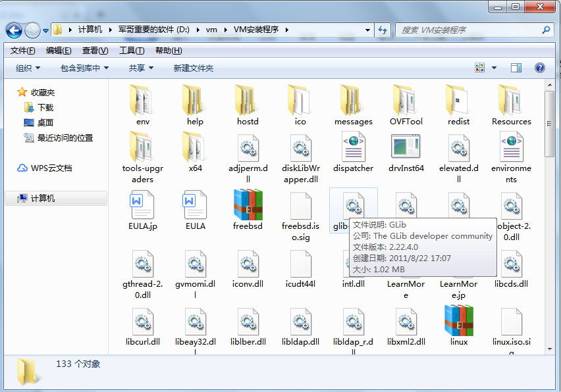The height and width of the screenshot is (392, 561).
Task: Select libcds.dll file
Action: coord(511,269)
